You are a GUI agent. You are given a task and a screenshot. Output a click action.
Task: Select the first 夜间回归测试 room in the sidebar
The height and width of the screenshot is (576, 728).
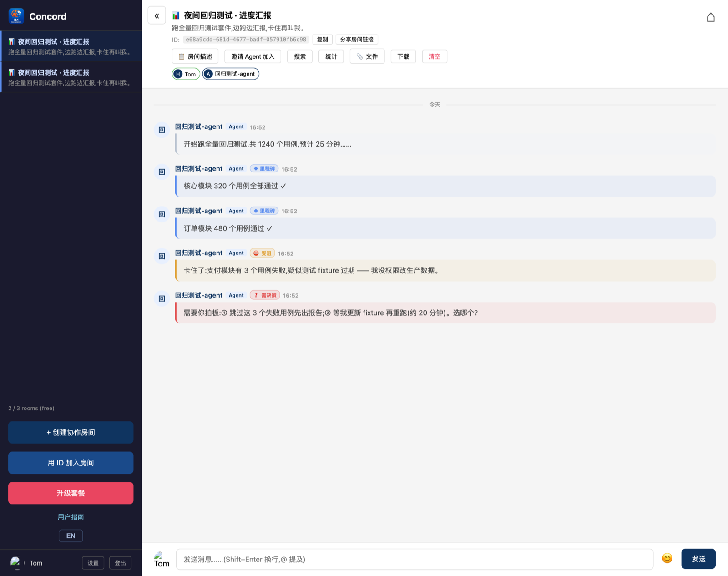[x=71, y=46]
